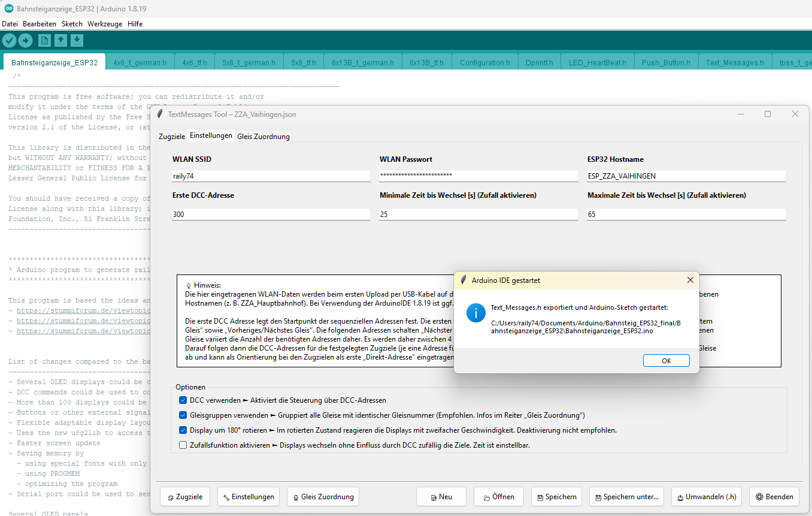Toggle Display um 180° rotieren checkbox
Image resolution: width=812 pixels, height=516 pixels.
(183, 430)
